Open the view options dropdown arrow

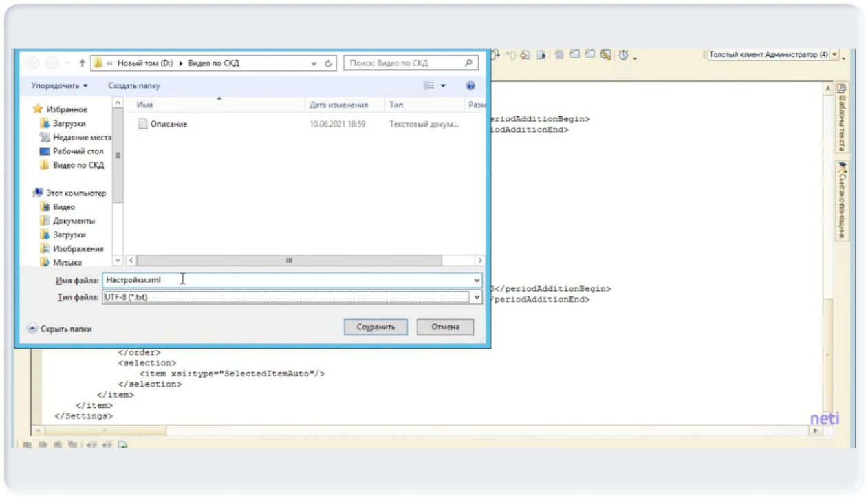443,86
